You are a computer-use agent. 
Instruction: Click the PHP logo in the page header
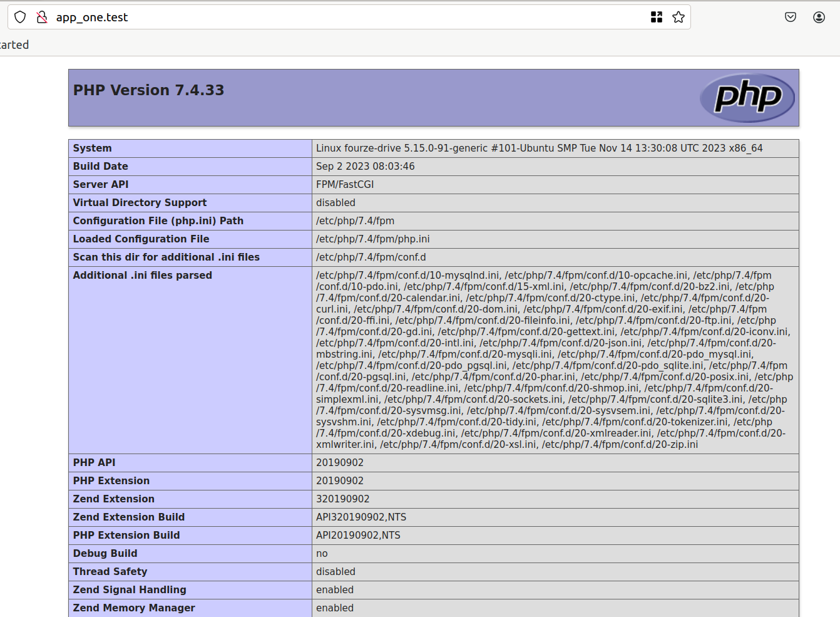747,97
